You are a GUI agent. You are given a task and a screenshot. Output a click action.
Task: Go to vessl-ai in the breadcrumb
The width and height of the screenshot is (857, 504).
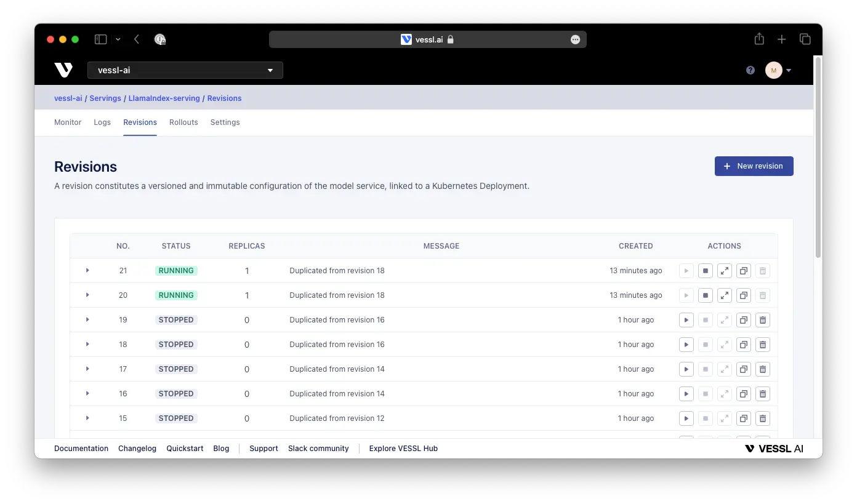[x=68, y=98]
